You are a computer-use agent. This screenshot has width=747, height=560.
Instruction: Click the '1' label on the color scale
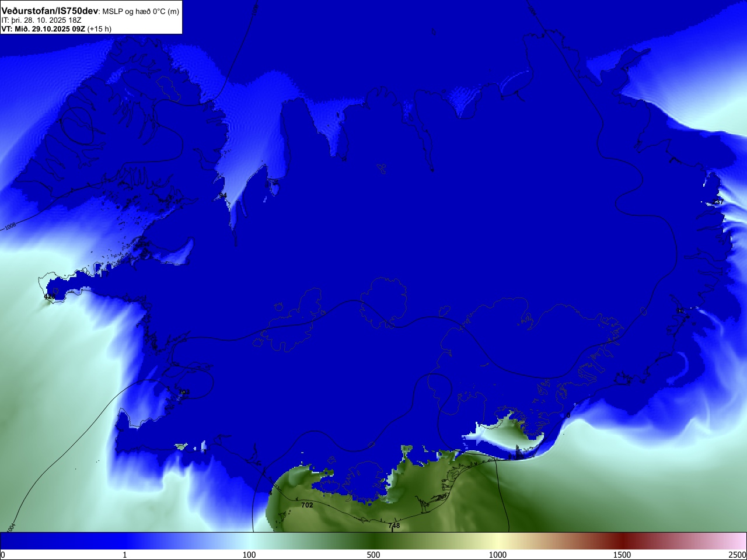click(124, 555)
